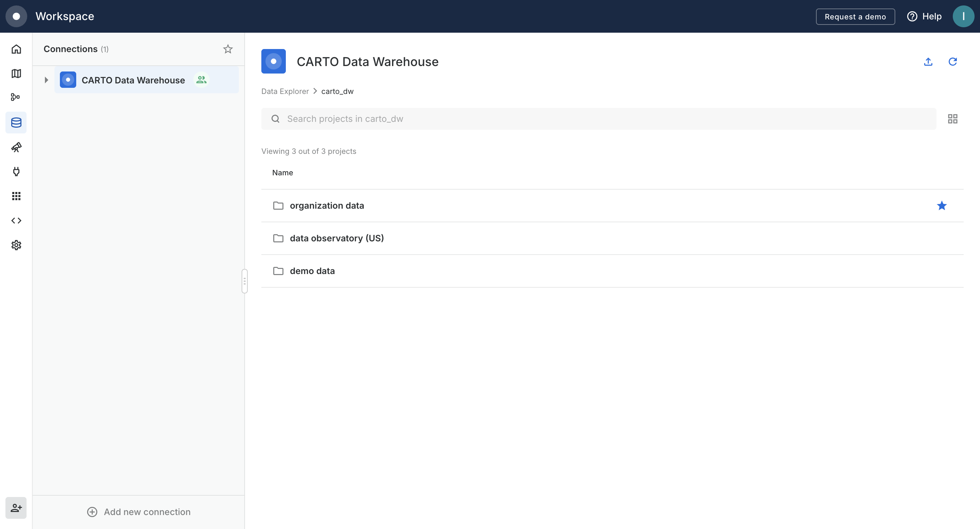980x529 pixels.
Task: Refresh the CARTO Data Warehouse listing
Action: pyautogui.click(x=953, y=62)
